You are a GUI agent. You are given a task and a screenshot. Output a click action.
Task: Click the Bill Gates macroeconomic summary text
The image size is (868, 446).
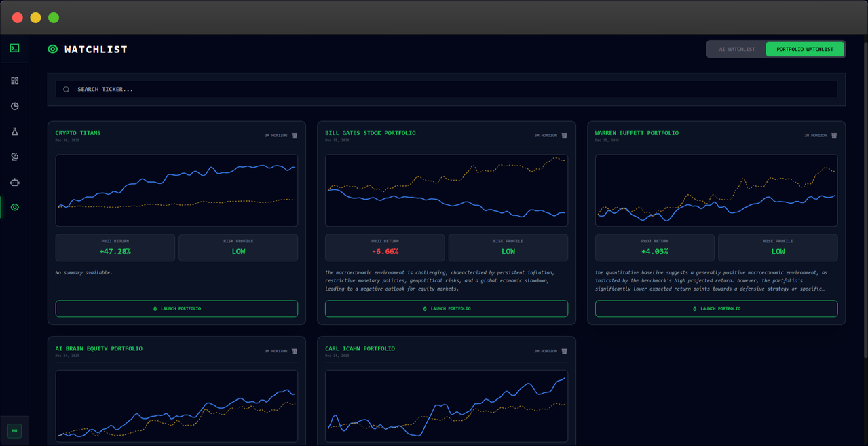pos(440,280)
